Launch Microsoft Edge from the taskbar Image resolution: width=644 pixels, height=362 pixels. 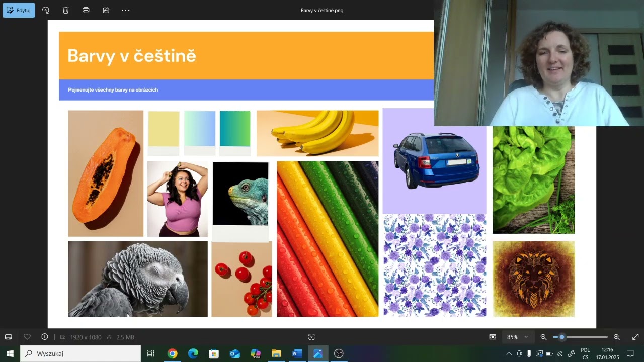tap(193, 353)
